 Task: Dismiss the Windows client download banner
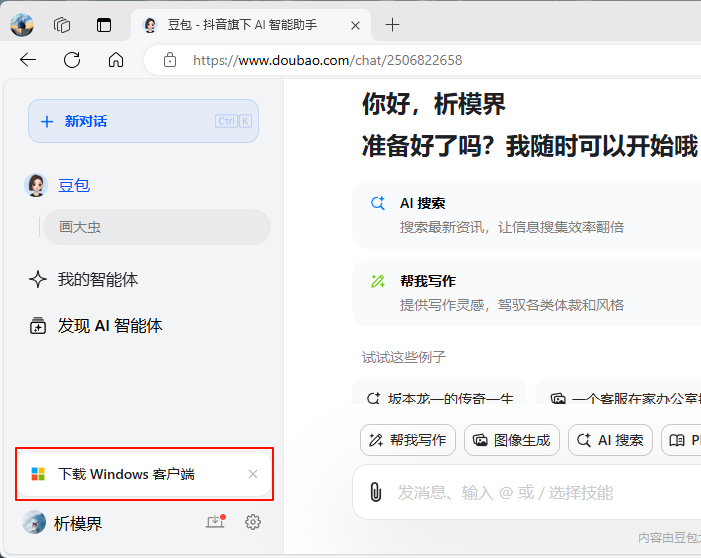tap(253, 474)
